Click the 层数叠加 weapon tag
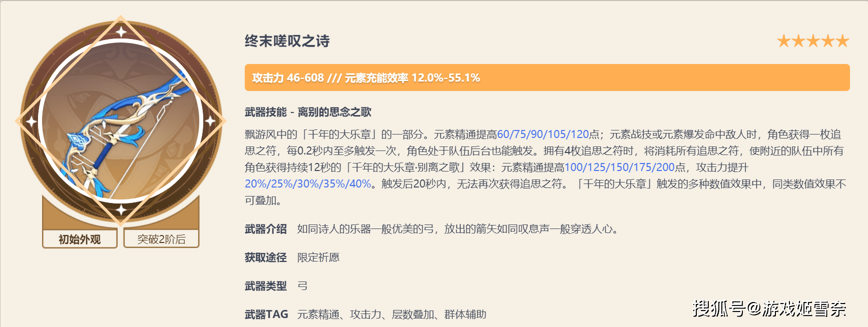This screenshot has height=327, width=868. (x=412, y=314)
